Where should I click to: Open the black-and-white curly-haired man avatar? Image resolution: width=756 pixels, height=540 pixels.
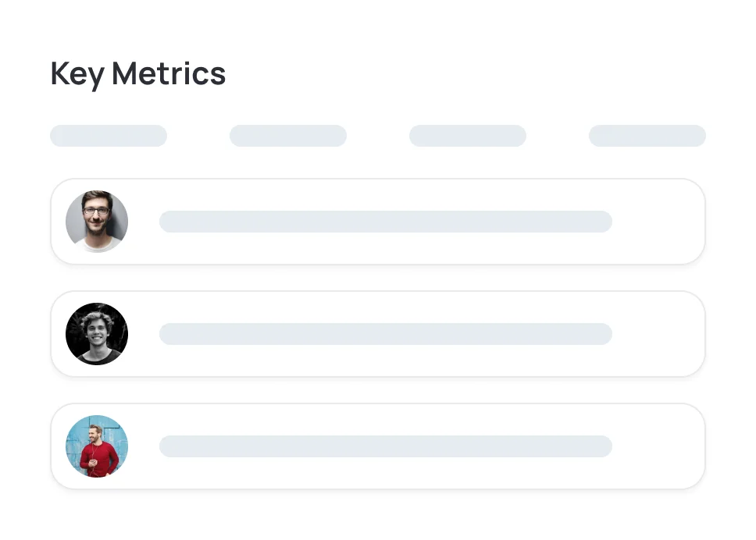click(97, 334)
